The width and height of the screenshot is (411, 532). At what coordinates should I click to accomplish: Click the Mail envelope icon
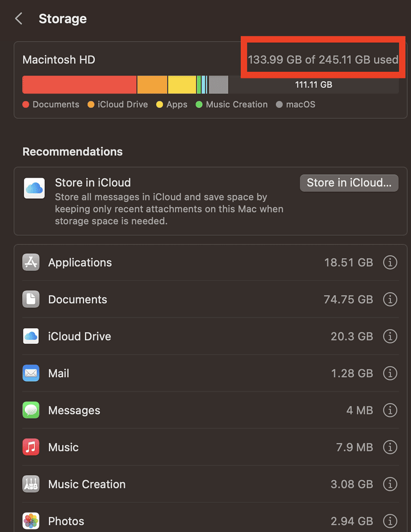click(x=31, y=373)
